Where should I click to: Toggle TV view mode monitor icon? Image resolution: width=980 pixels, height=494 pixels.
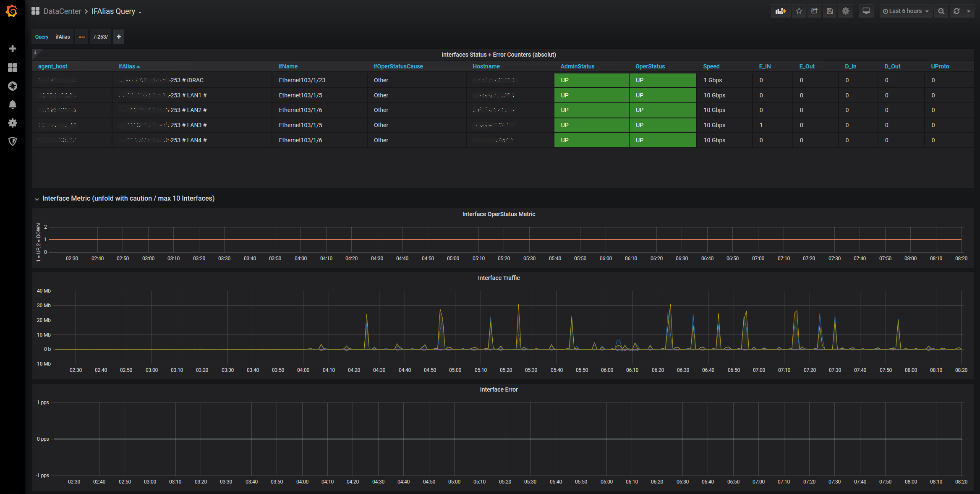pos(866,11)
